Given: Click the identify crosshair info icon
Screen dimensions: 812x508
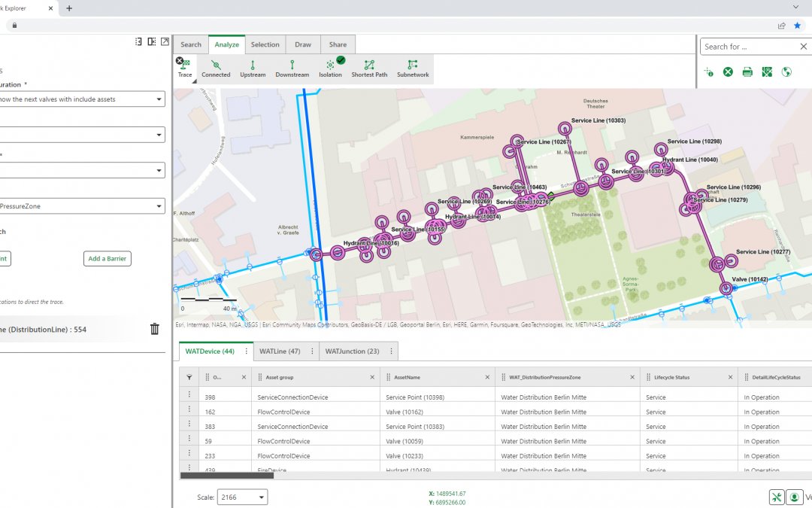Looking at the screenshot, I should (x=708, y=72).
